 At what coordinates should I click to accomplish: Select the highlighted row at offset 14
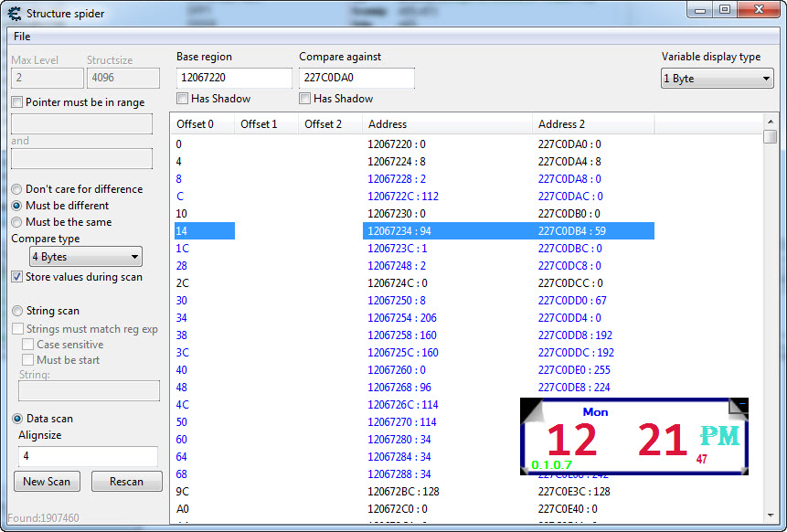click(411, 231)
